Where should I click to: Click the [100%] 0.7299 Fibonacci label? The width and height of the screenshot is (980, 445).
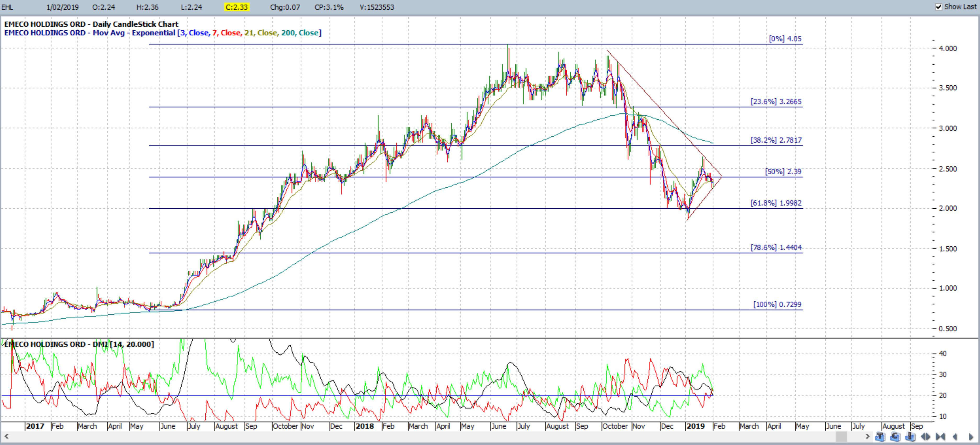pyautogui.click(x=777, y=304)
